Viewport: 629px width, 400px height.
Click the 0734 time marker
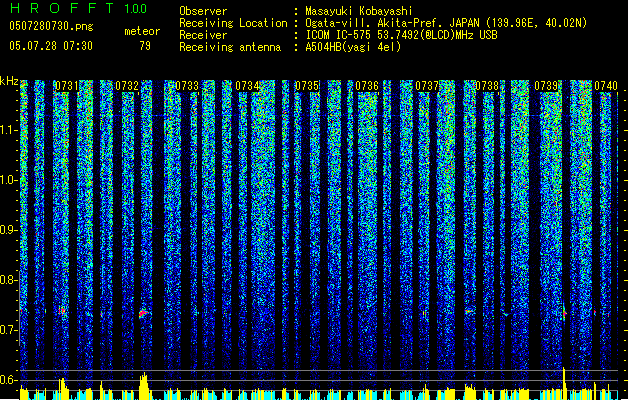coord(247,86)
